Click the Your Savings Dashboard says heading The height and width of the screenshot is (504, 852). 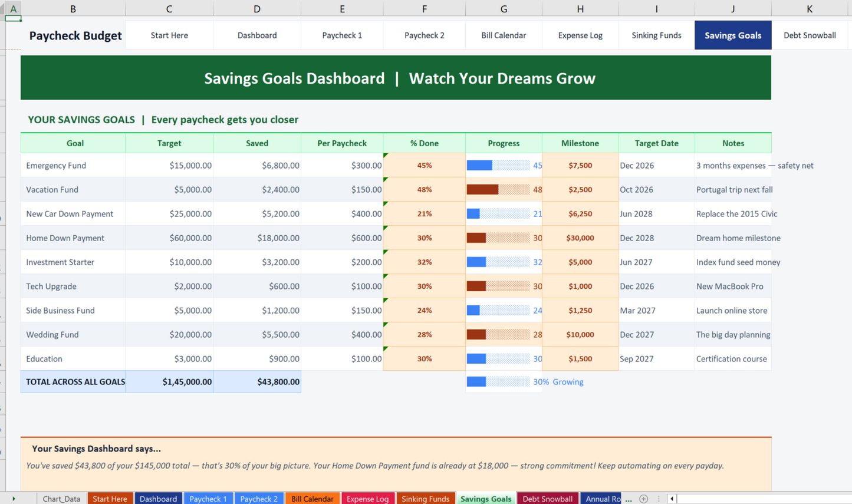click(x=96, y=449)
